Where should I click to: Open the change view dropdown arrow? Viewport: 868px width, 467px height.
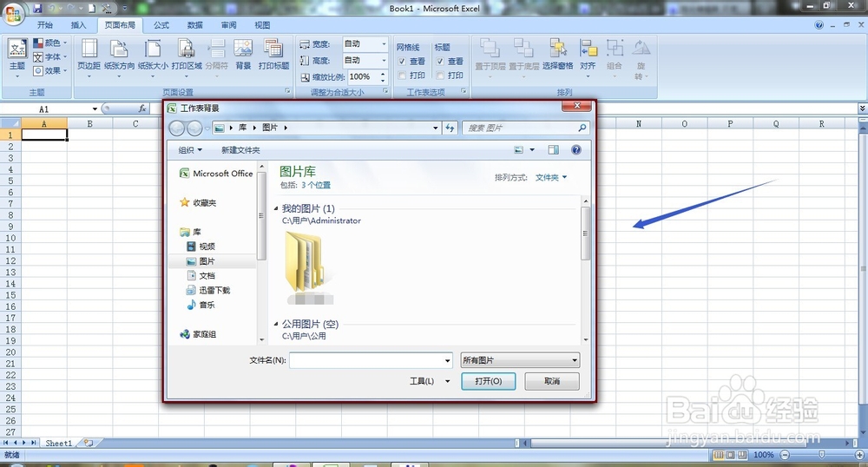532,150
